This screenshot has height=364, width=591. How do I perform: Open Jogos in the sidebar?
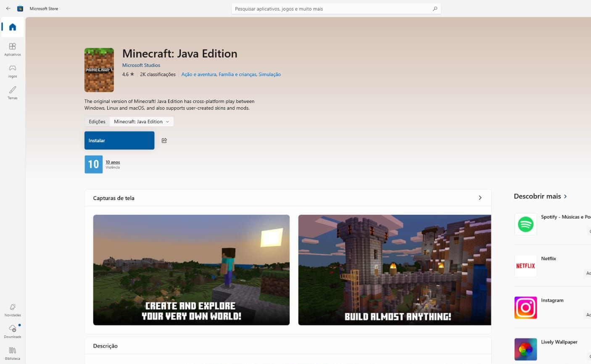point(13,71)
